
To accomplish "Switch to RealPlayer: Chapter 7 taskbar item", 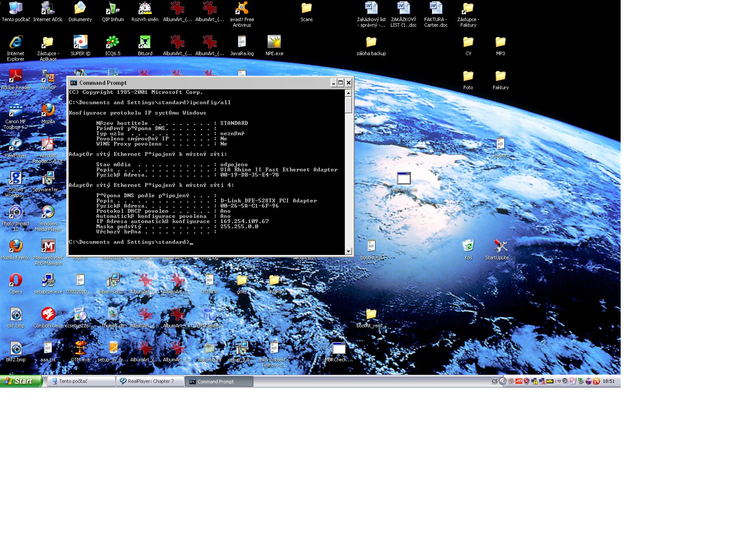I will 150,381.
